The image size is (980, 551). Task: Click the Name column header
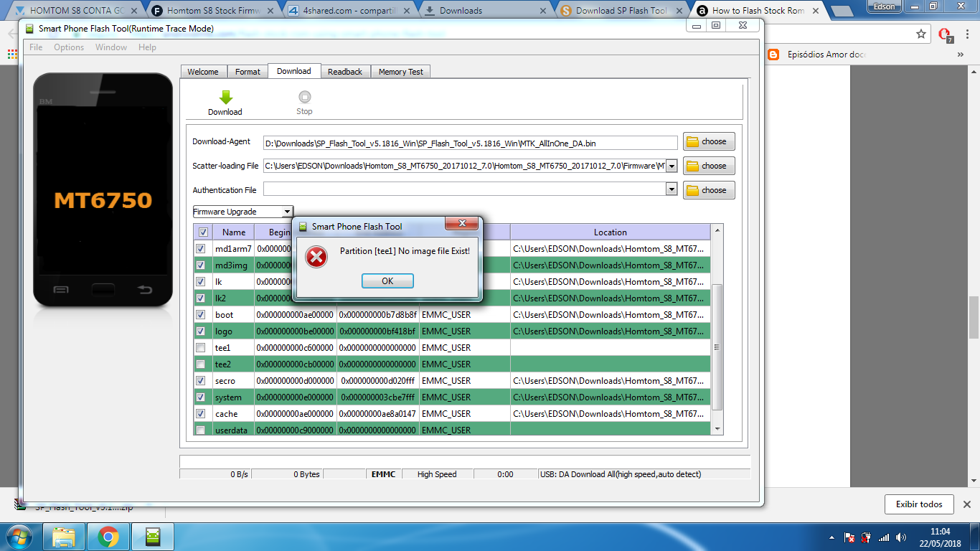pyautogui.click(x=234, y=232)
